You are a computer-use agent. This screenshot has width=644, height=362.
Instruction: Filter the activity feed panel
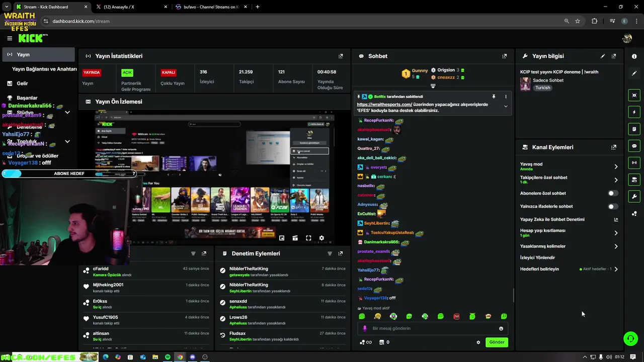tap(193, 253)
